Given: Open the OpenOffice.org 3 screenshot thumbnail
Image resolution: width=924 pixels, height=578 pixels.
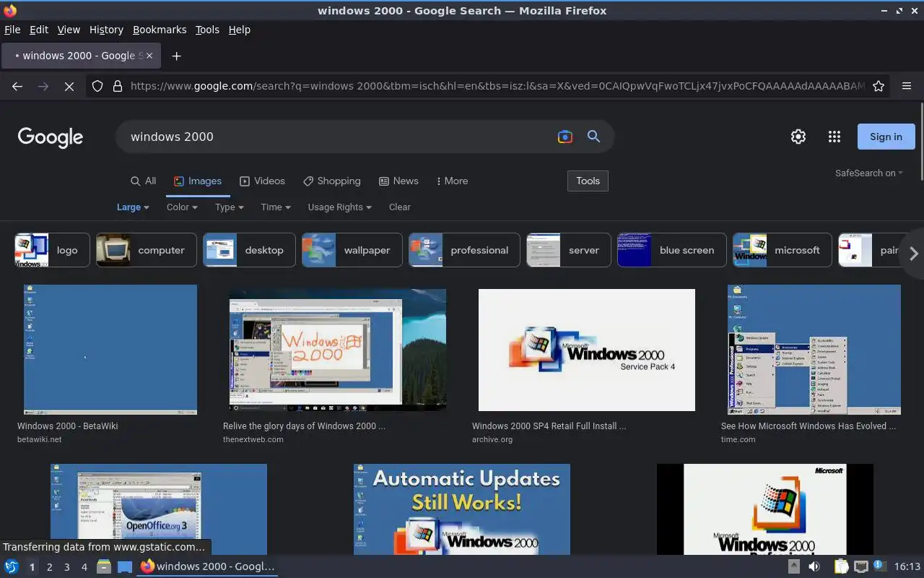Looking at the screenshot, I should [159, 509].
